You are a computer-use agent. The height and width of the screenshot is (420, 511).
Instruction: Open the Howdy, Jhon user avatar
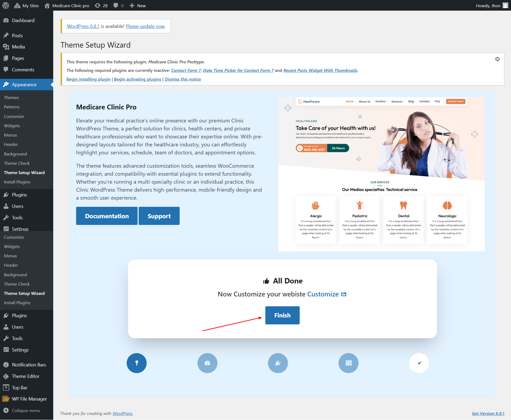pos(505,6)
